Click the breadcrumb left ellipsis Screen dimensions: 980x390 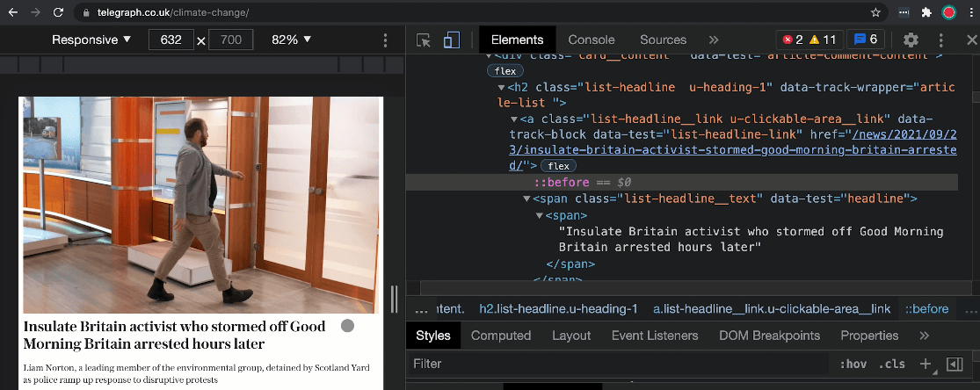[x=421, y=309]
